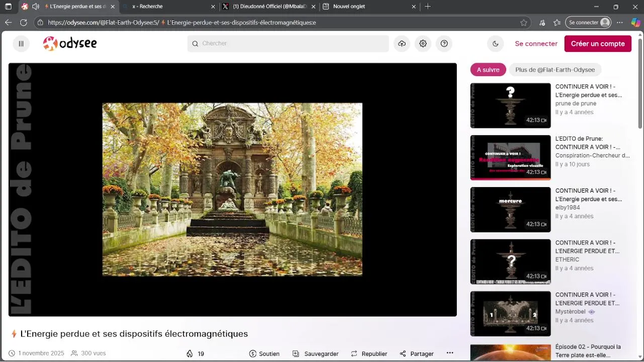This screenshot has height=362, width=644.
Task: Click the upload icon in header
Action: tap(401, 44)
